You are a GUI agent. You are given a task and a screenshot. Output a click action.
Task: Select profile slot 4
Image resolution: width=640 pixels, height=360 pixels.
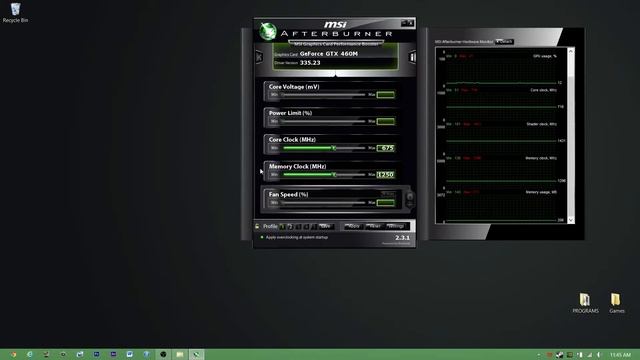coord(306,227)
